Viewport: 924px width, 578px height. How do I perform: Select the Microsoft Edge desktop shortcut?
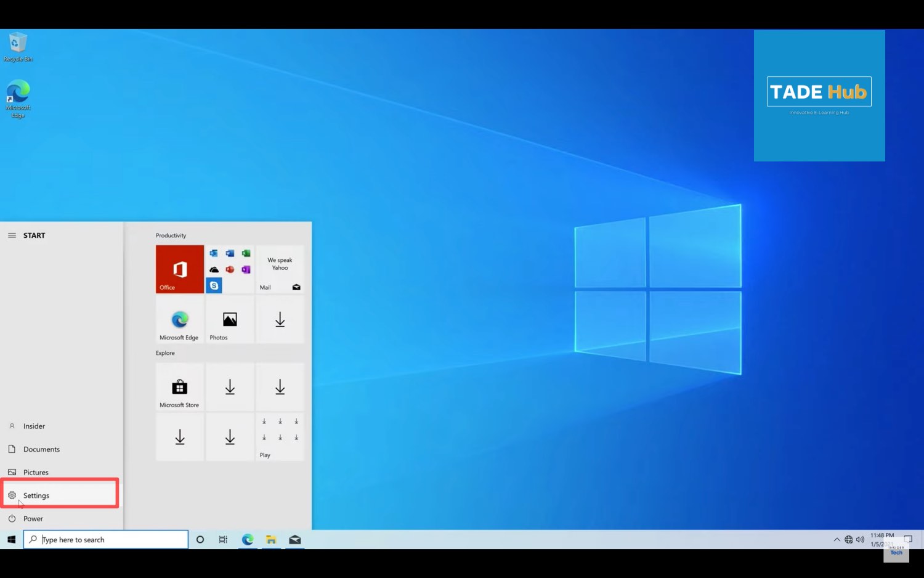pos(18,99)
